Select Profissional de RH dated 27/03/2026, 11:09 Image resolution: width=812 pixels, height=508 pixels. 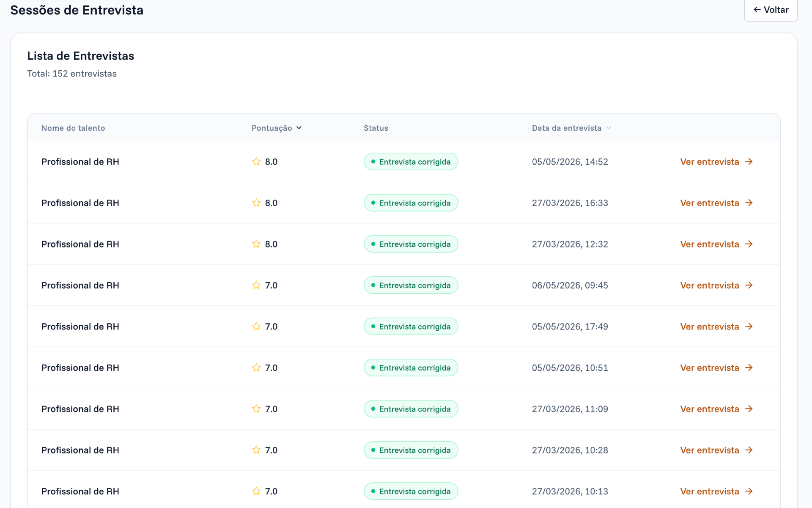point(80,409)
